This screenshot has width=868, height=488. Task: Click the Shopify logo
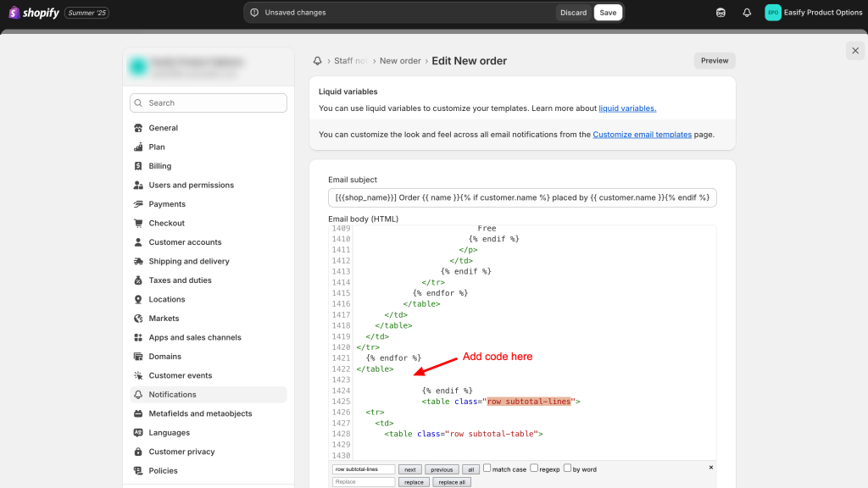[x=34, y=12]
